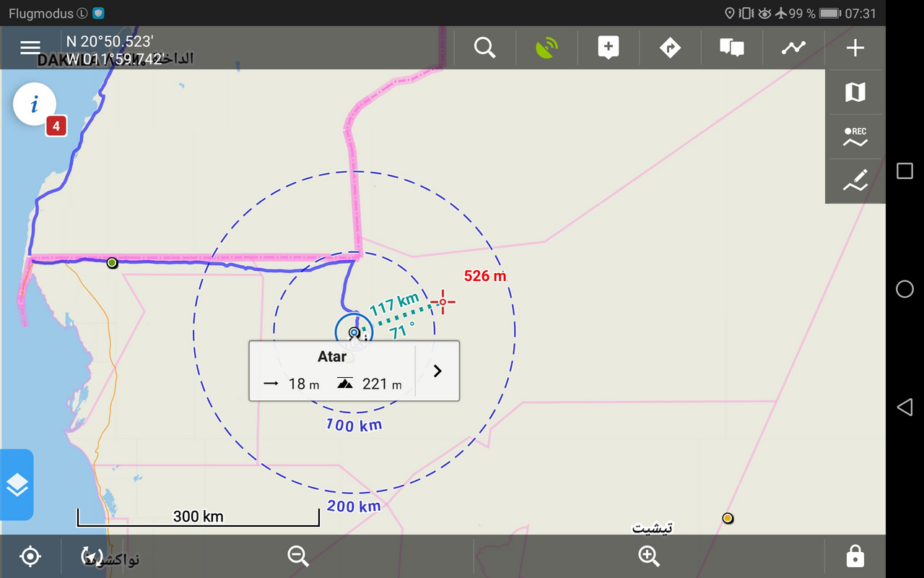Tap the Atar location marker on map
The width and height of the screenshot is (924, 578).
pos(354,332)
